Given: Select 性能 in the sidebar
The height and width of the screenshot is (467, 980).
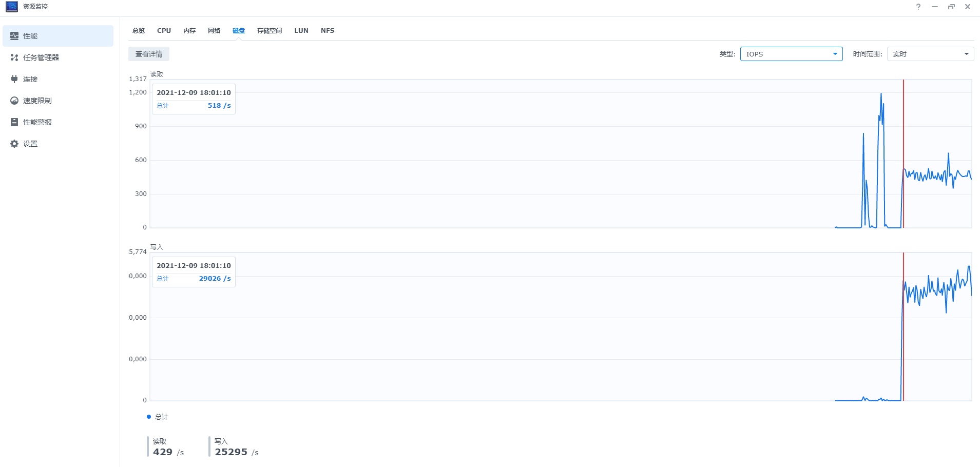Looking at the screenshot, I should pos(58,36).
